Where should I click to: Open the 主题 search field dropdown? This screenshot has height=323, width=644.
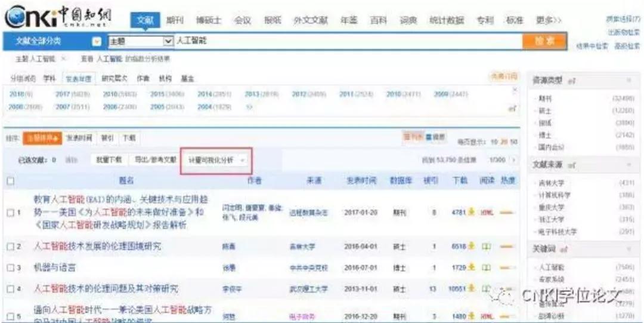[x=168, y=41]
